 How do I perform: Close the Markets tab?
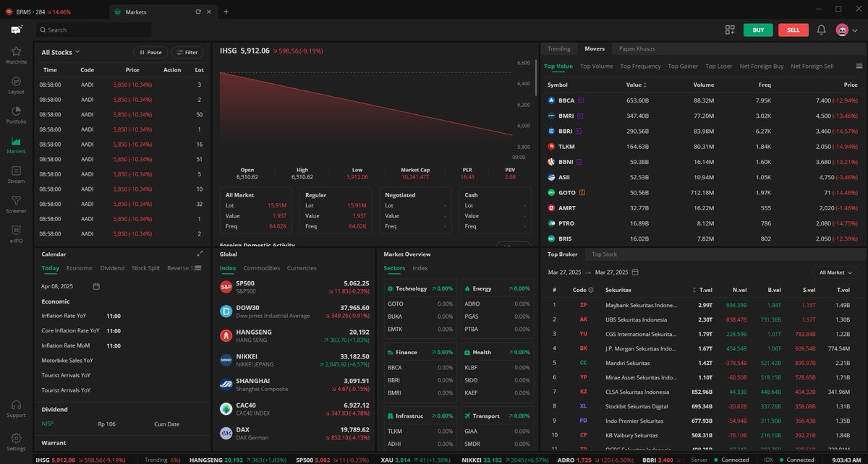[x=209, y=12]
